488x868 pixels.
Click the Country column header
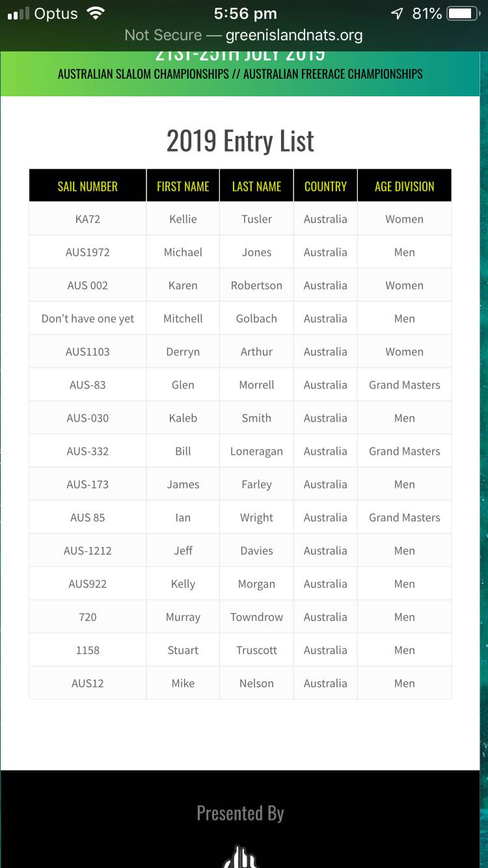pos(325,186)
